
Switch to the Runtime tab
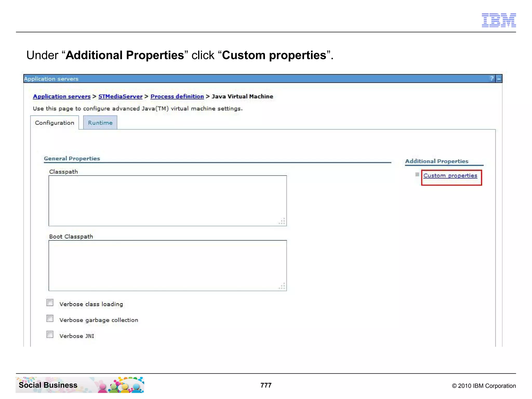coord(100,123)
